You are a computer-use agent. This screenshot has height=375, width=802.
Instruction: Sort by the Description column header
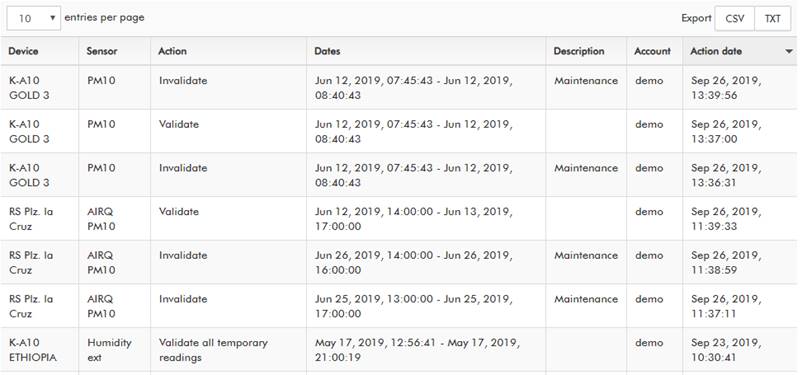click(x=579, y=51)
